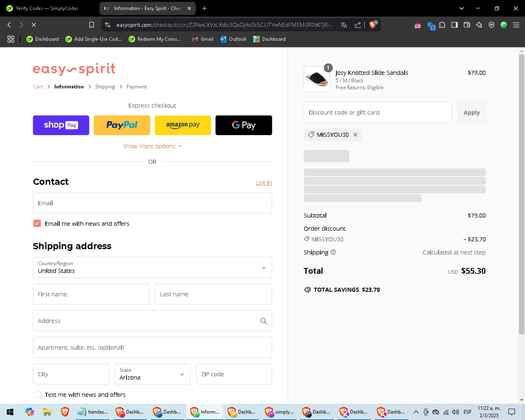Select the Shipping breadcrumb step
This screenshot has width=525, height=420.
105,86
